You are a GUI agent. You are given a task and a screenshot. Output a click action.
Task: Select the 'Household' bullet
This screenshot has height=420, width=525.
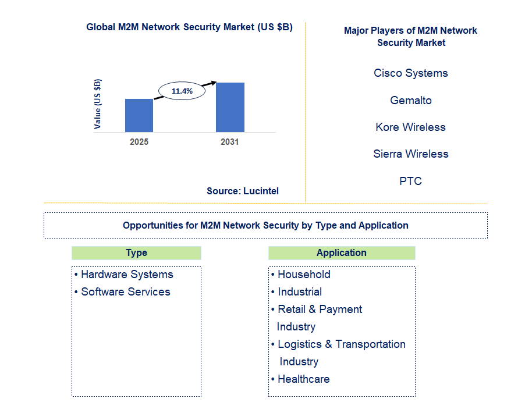coord(301,275)
